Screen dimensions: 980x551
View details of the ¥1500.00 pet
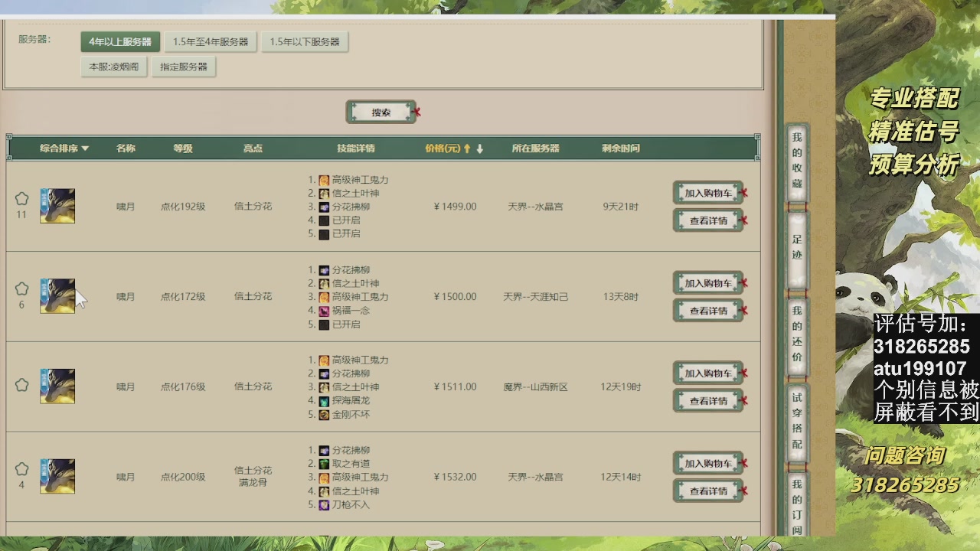pyautogui.click(x=708, y=311)
